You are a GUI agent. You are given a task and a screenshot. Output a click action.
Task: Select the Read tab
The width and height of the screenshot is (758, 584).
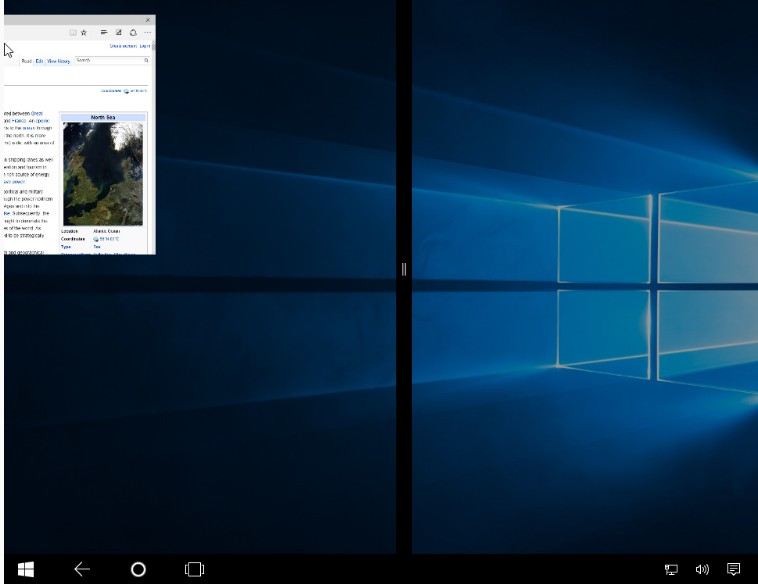(x=26, y=61)
